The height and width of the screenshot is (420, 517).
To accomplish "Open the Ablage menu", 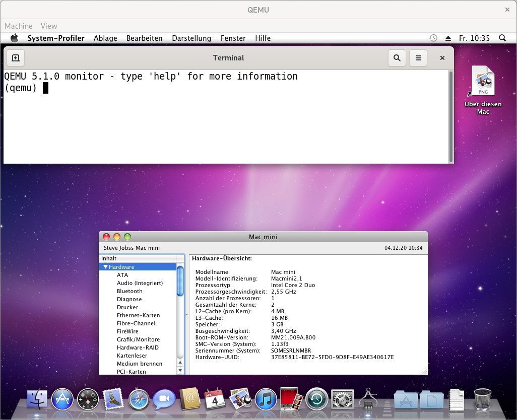I will click(x=105, y=38).
